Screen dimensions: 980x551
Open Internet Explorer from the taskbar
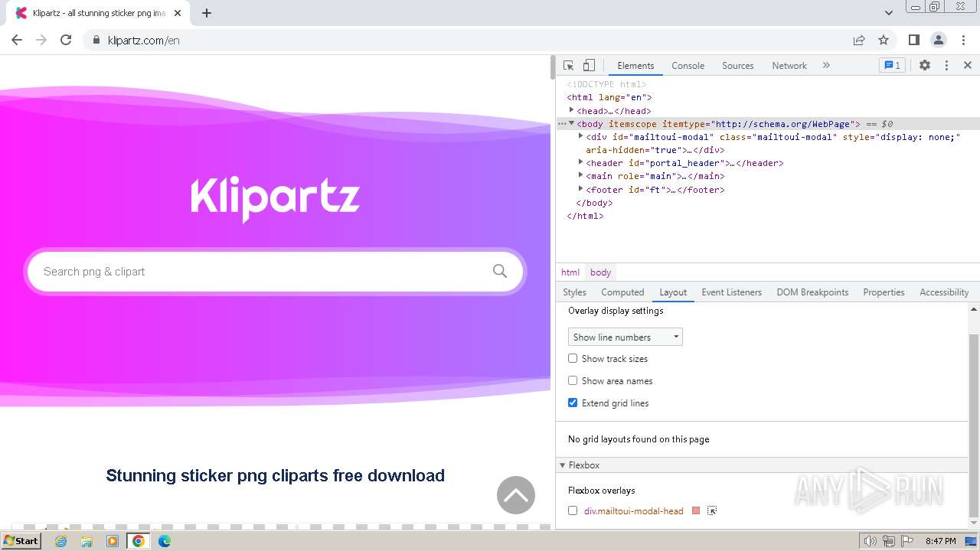61,541
